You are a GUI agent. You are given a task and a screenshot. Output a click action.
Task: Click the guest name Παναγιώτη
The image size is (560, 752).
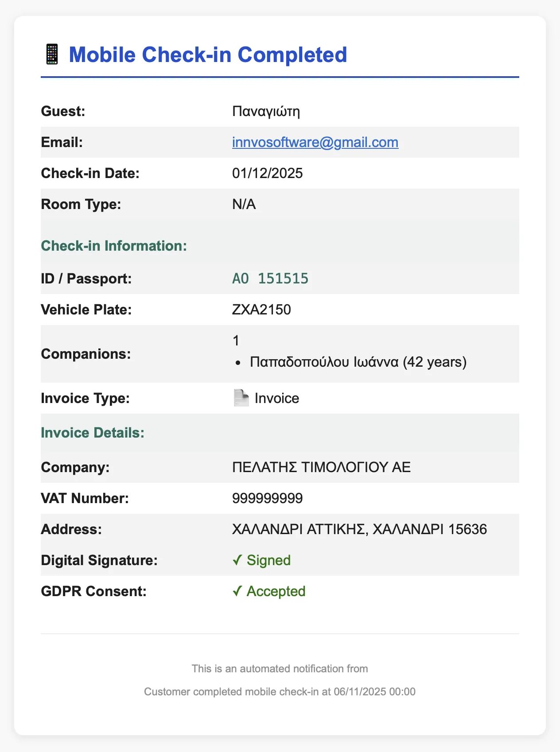[266, 111]
